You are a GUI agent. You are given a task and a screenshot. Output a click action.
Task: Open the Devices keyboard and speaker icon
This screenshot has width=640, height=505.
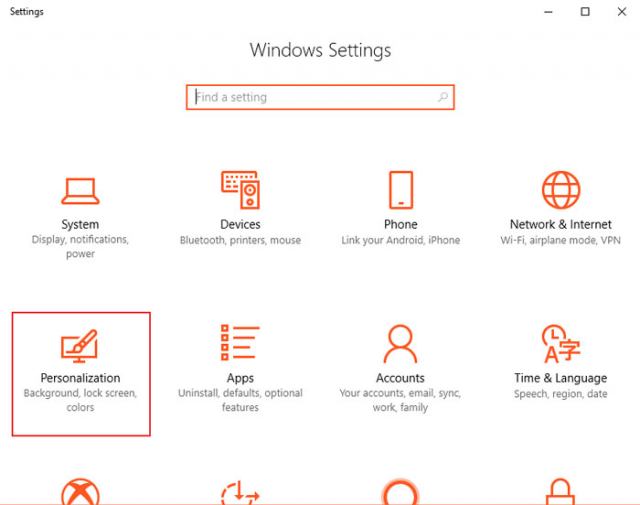pos(240,190)
